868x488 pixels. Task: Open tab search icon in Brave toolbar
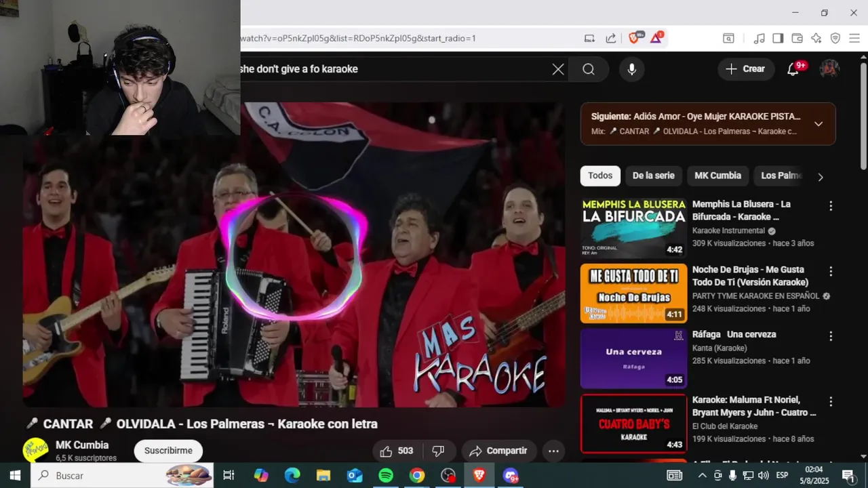[728, 38]
